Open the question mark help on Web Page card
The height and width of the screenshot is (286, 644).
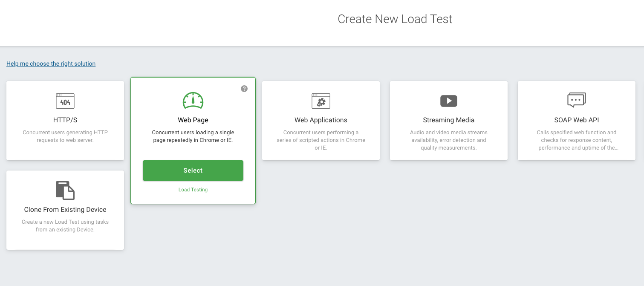coord(244,89)
